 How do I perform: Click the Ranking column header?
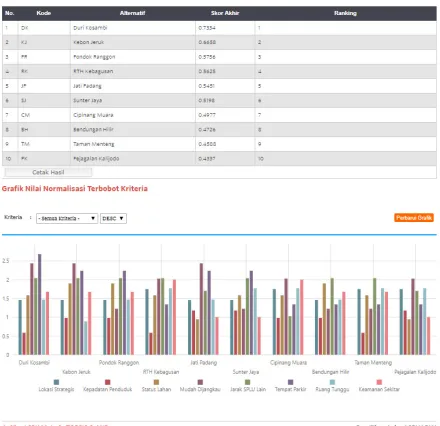(x=345, y=13)
